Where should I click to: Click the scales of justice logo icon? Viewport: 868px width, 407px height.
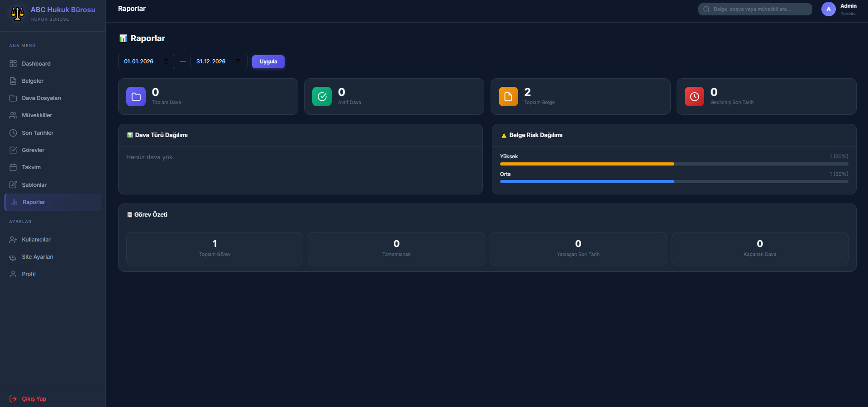pos(17,14)
